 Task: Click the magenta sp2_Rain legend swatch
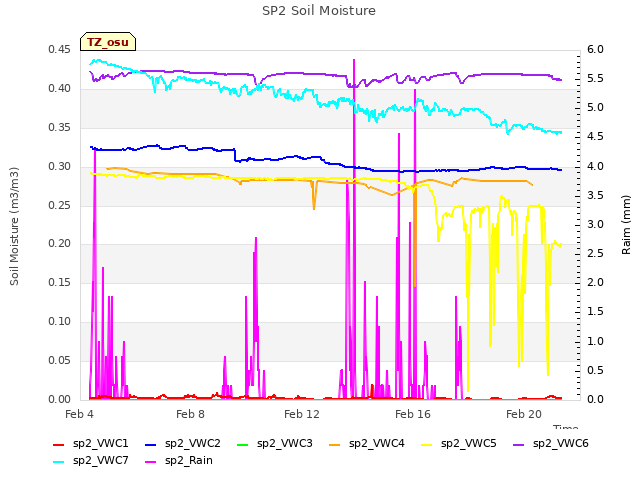[151, 462]
